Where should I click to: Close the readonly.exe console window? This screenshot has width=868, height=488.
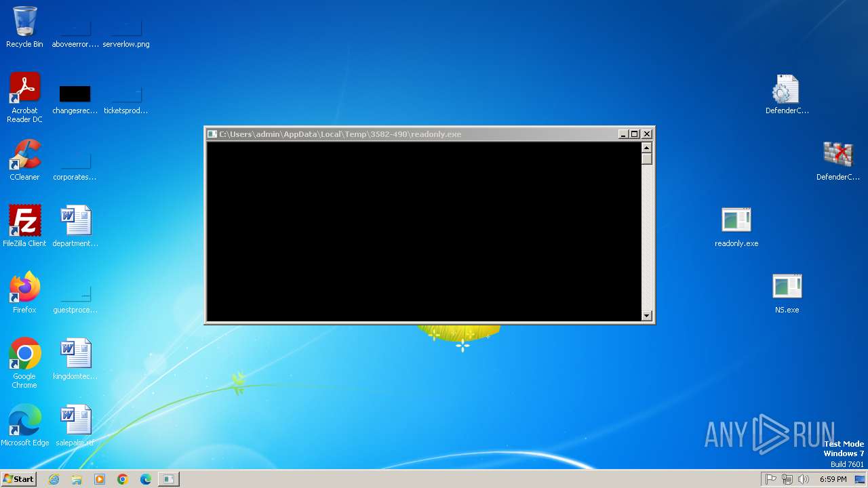point(647,134)
